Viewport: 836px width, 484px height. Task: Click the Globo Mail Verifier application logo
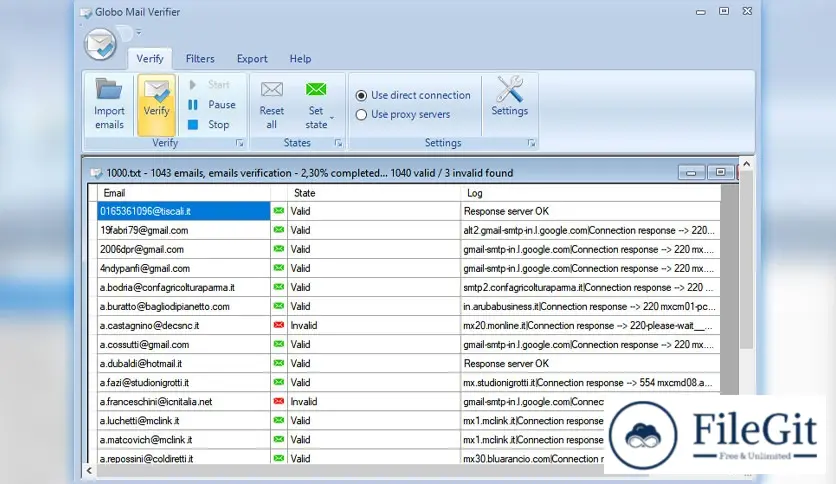click(x=100, y=44)
